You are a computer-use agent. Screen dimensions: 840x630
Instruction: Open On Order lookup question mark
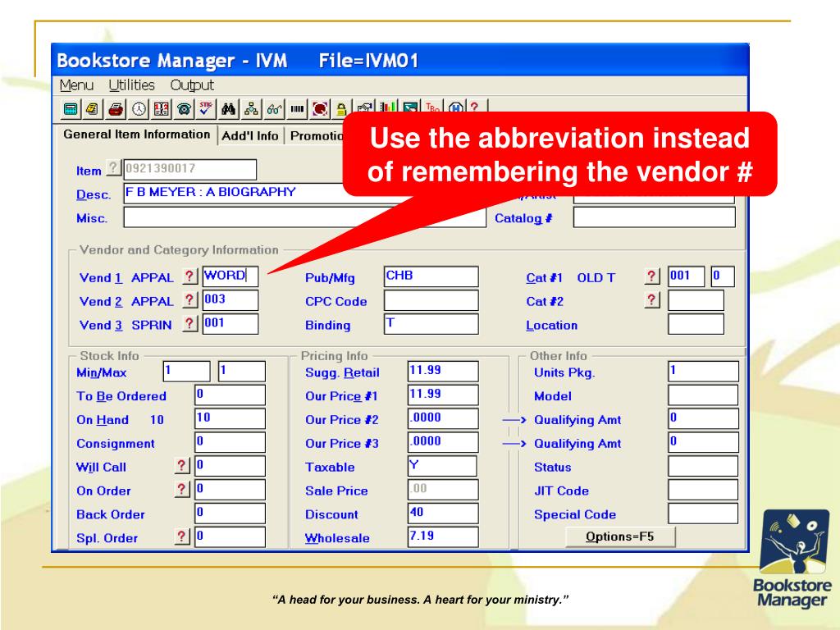182,489
